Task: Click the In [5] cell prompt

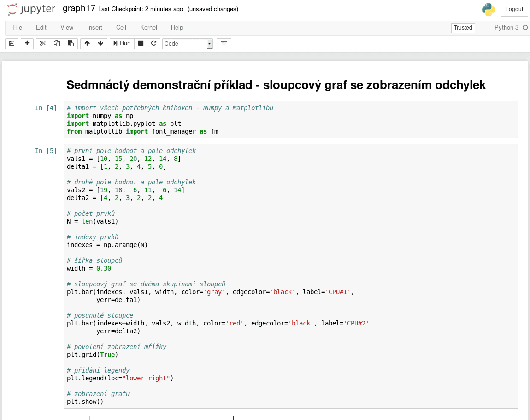Action: click(47, 151)
